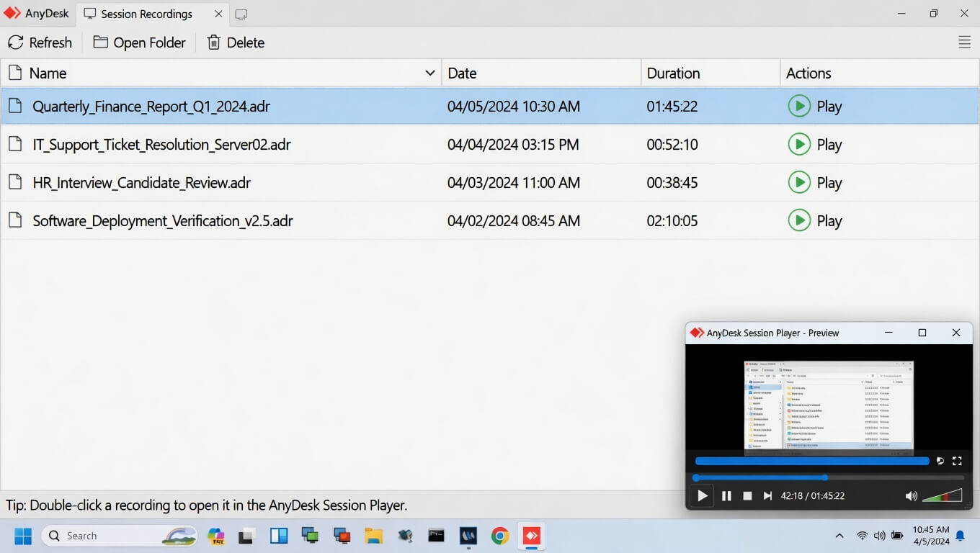
Task: Open Folder from the toolbar
Action: tap(140, 42)
